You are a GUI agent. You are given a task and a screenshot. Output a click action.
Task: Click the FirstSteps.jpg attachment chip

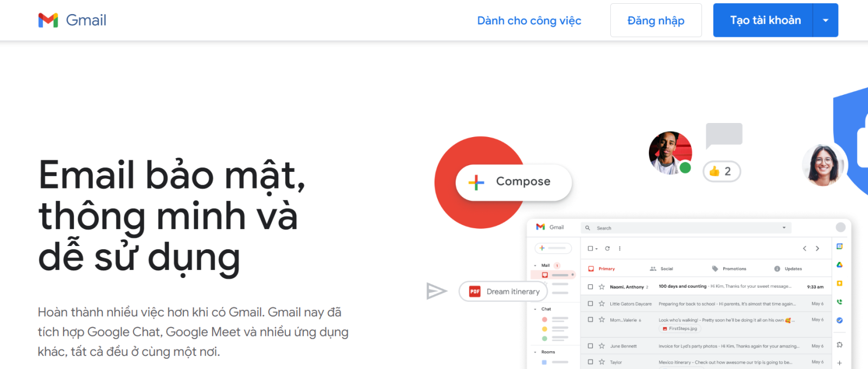(x=680, y=328)
